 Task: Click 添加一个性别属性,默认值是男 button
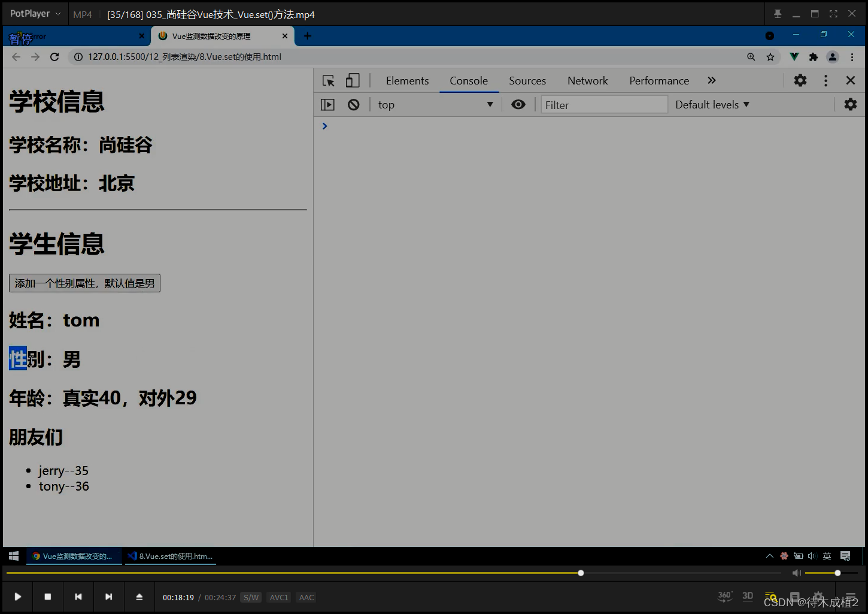click(x=84, y=283)
